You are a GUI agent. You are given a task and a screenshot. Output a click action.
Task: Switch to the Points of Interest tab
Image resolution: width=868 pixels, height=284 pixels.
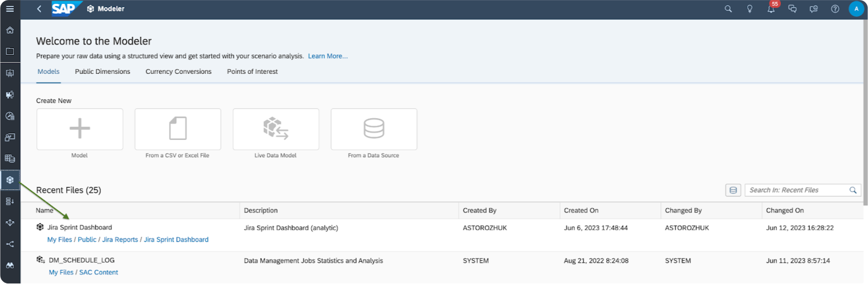pos(252,72)
